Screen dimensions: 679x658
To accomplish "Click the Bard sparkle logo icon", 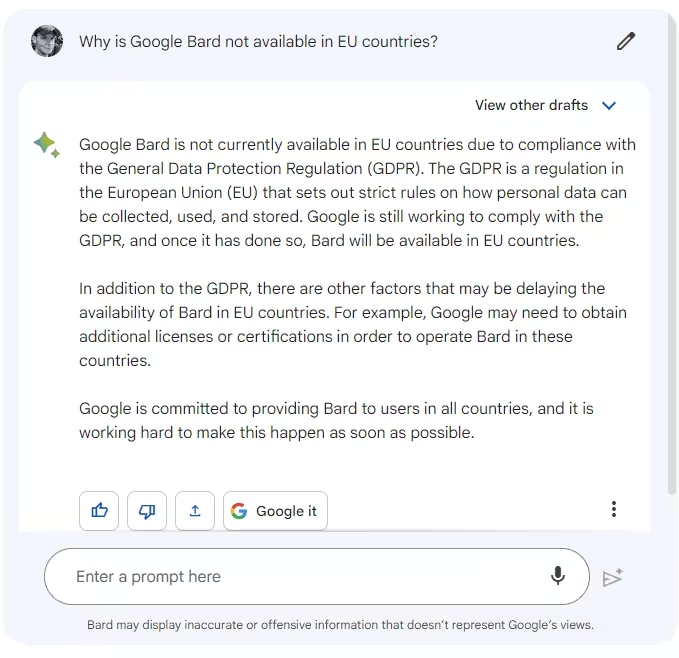I will (x=46, y=145).
